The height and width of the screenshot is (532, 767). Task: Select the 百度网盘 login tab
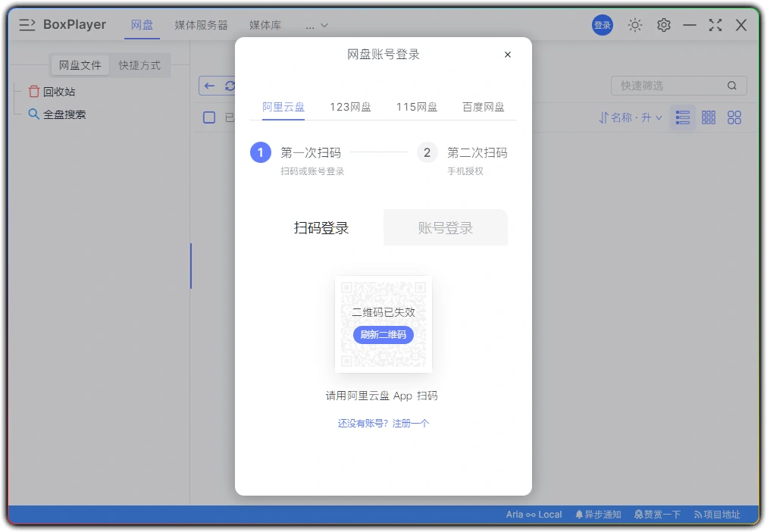point(484,107)
